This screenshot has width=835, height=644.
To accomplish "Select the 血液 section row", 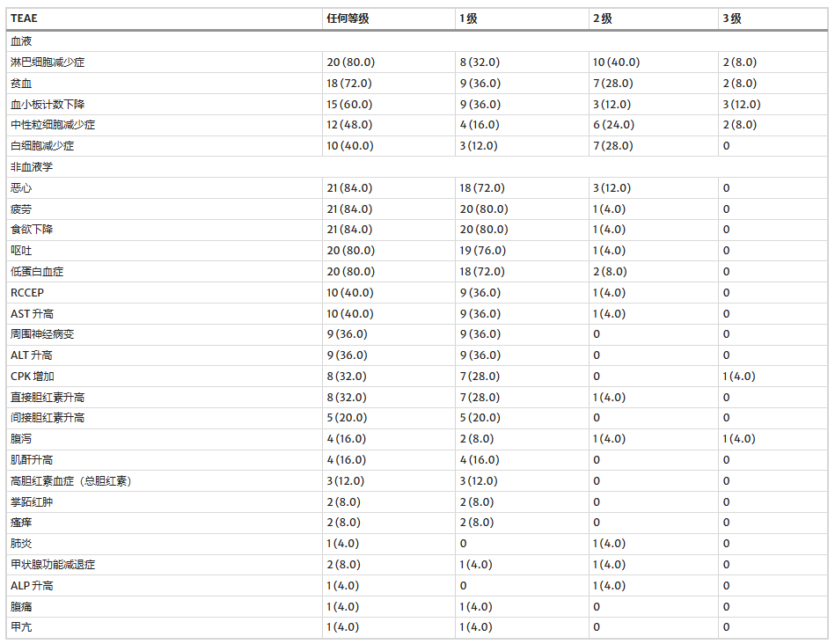I will pos(22,41).
